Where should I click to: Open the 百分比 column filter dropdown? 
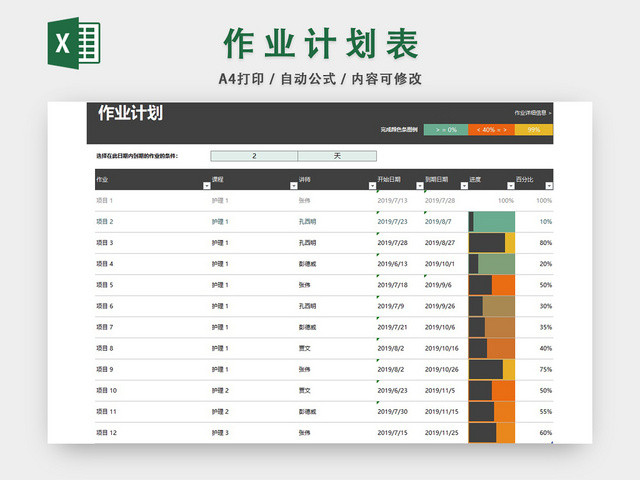(549, 186)
